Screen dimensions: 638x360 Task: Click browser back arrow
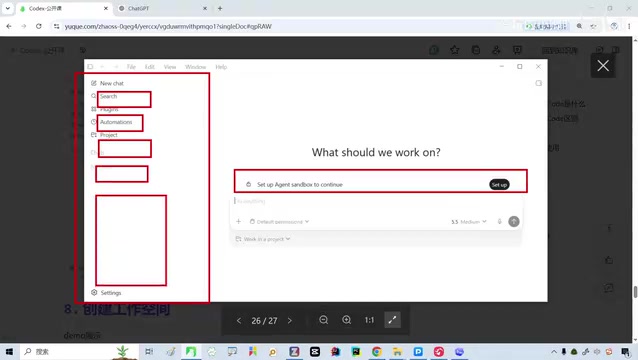pyautogui.click(x=9, y=26)
